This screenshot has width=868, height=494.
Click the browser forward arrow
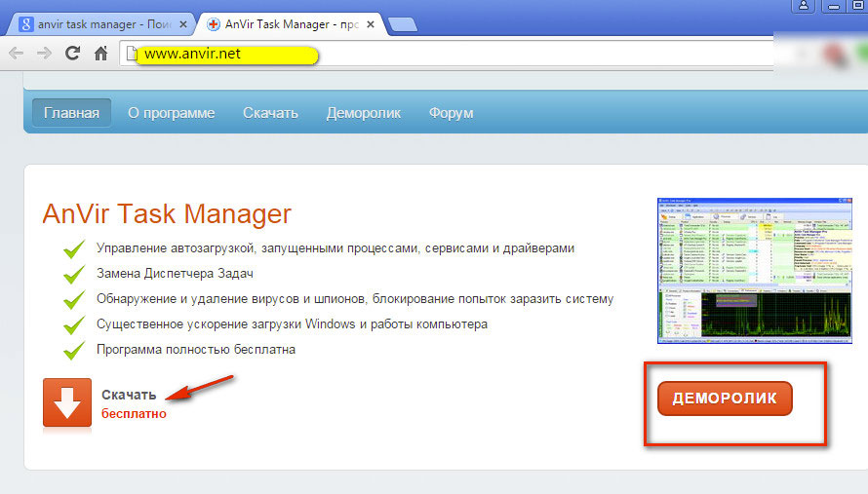click(x=44, y=54)
